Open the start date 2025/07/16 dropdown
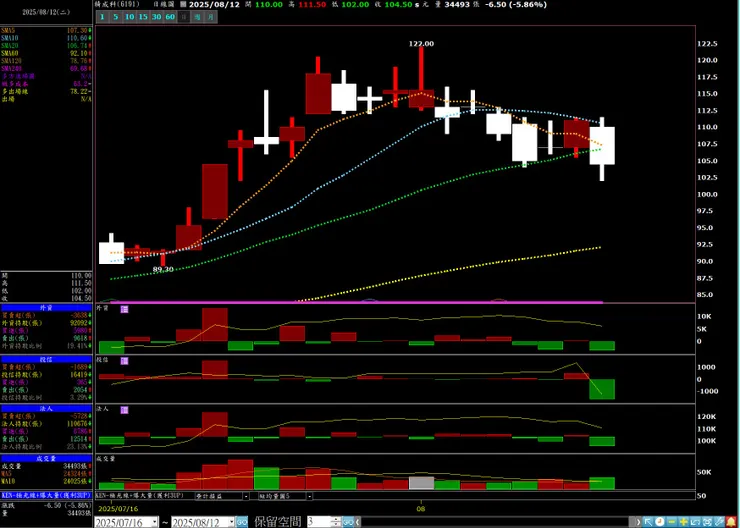Screen dimensions: 740x528 coord(155,522)
